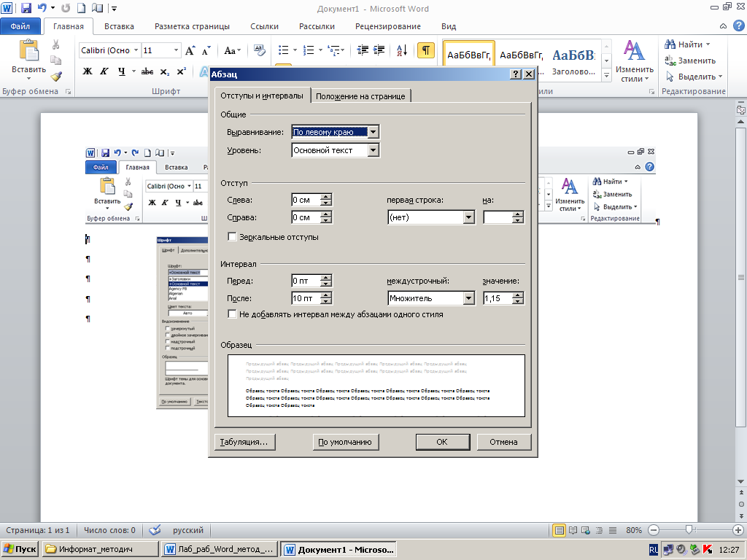
Task: Click the Bullets list icon
Action: [x=284, y=50]
